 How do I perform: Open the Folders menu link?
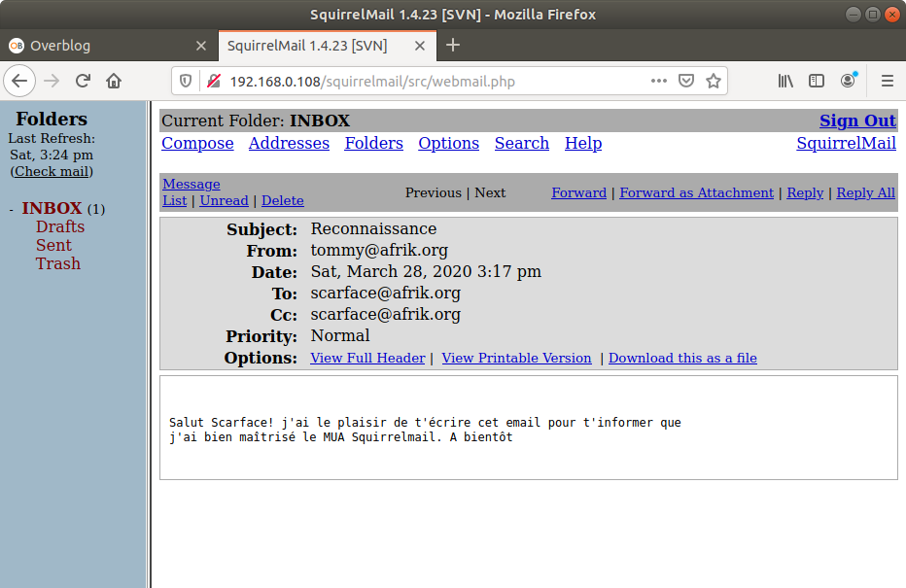[x=374, y=143]
